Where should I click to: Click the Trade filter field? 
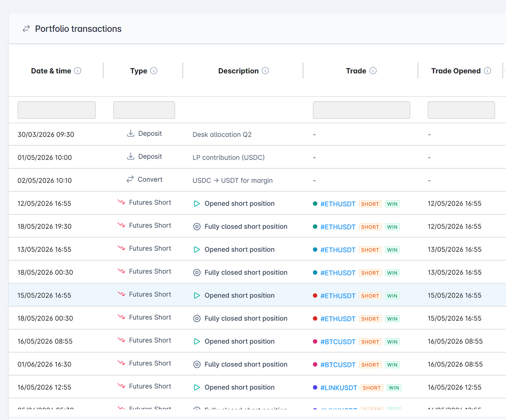[362, 110]
